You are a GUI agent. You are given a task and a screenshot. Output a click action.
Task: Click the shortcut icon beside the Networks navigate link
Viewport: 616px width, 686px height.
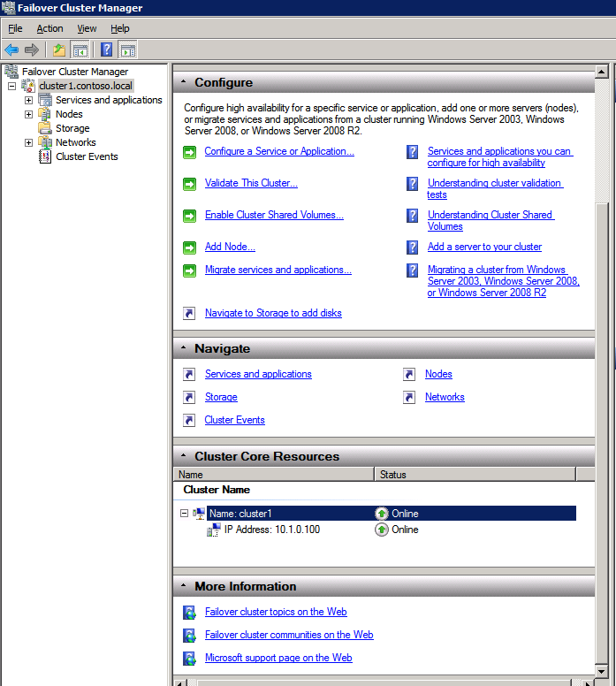(409, 397)
